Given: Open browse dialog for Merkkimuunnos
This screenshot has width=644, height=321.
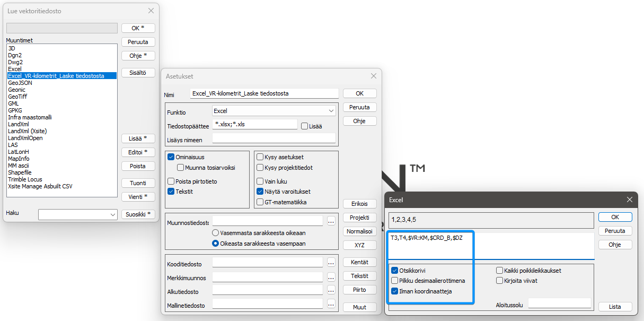Looking at the screenshot, I should tap(331, 277).
